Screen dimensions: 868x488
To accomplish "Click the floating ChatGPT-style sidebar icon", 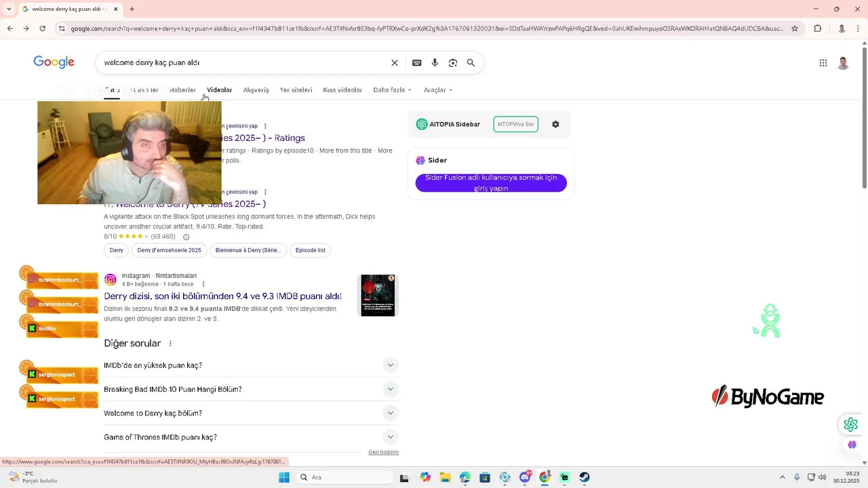I will coord(851,425).
